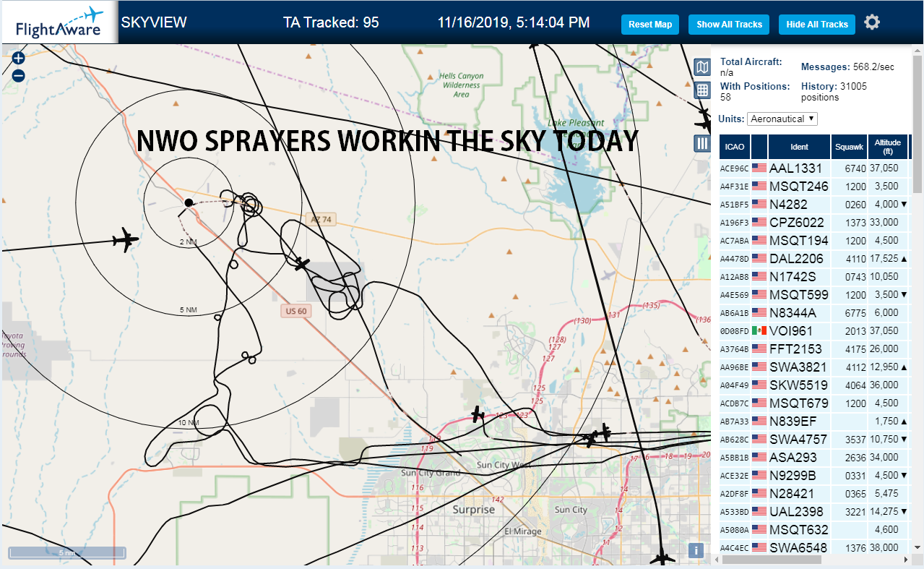Click the Lake Pleasant label on map
Viewport: 924px width, 569px height.
click(575, 122)
